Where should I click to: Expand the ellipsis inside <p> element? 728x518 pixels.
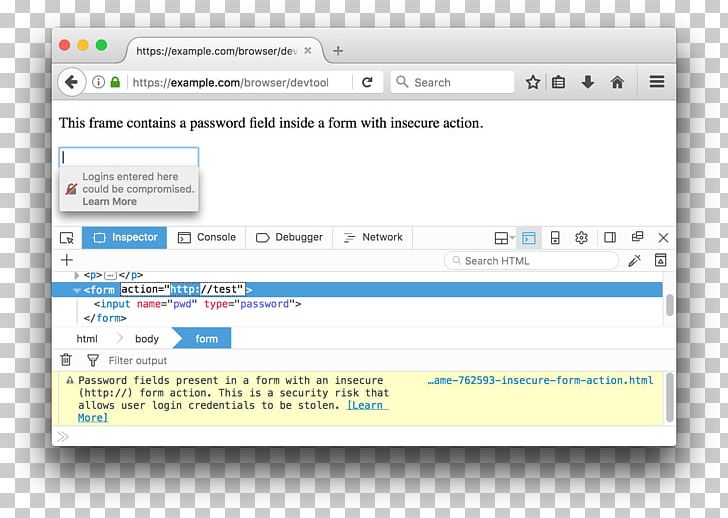(110, 276)
